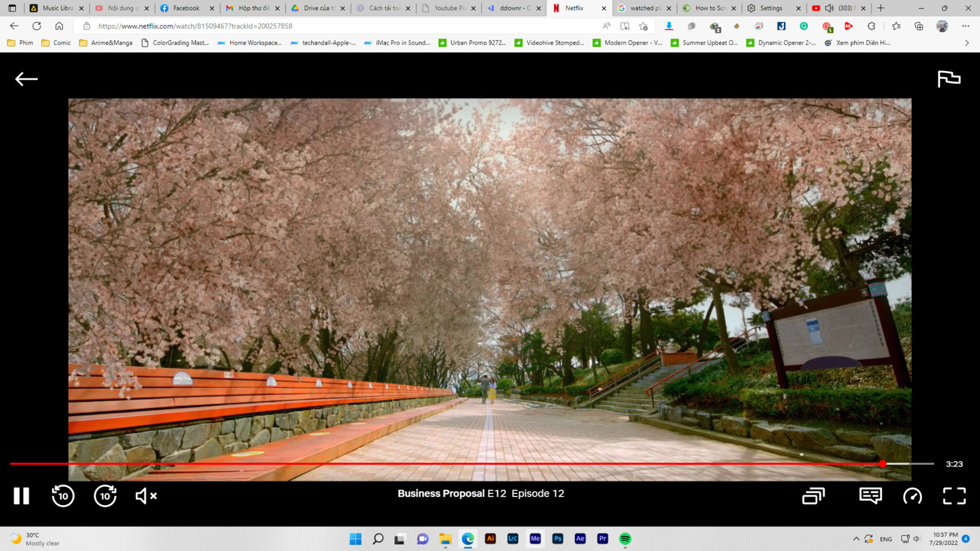Viewport: 980px width, 551px height.
Task: Click the red playhead scrubber knob
Action: coord(883,463)
